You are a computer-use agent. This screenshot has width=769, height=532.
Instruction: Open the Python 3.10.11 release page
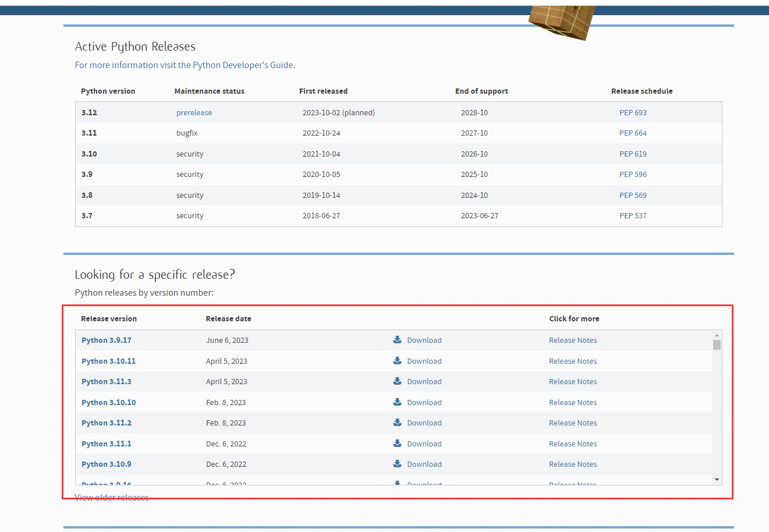click(x=108, y=361)
